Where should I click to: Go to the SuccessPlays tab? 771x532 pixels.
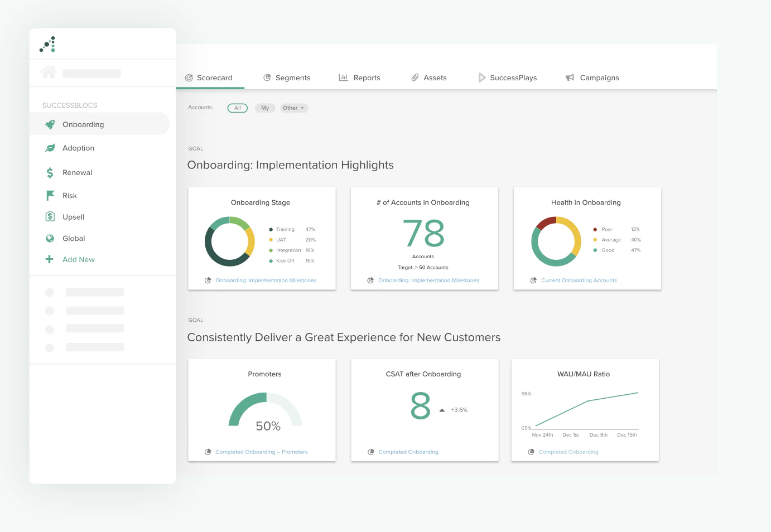(x=508, y=78)
